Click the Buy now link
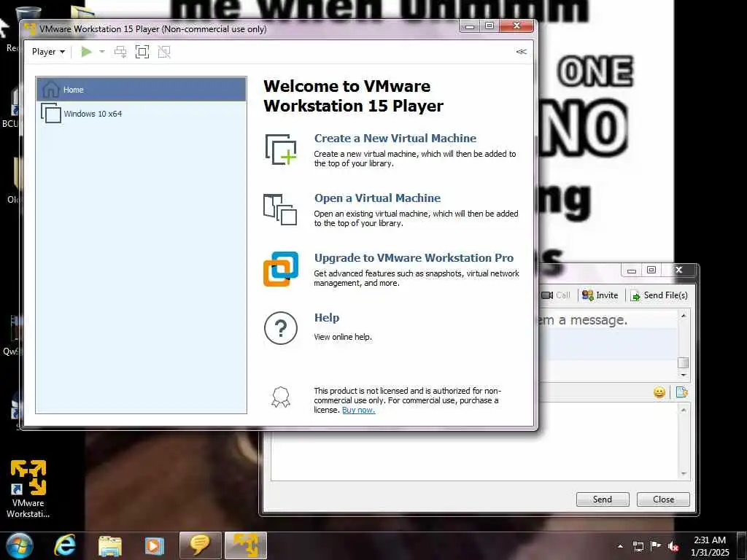 [x=358, y=410]
